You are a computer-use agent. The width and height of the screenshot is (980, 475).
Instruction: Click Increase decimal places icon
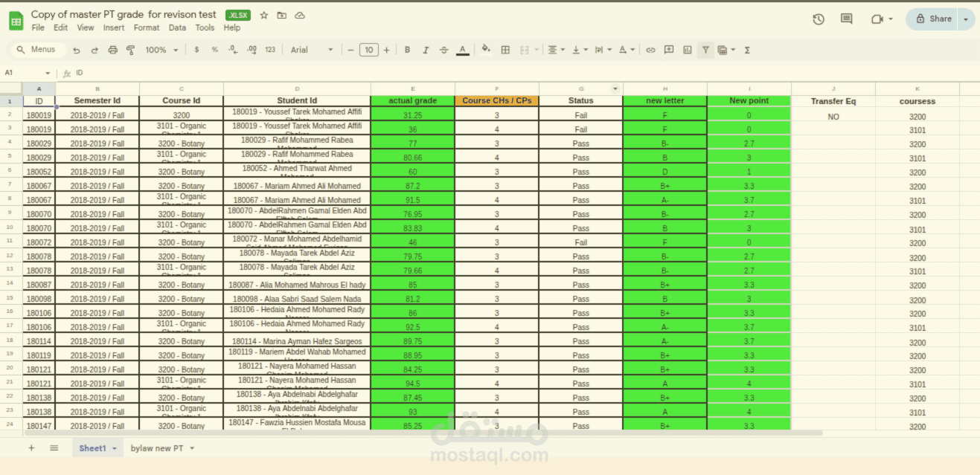click(x=252, y=50)
